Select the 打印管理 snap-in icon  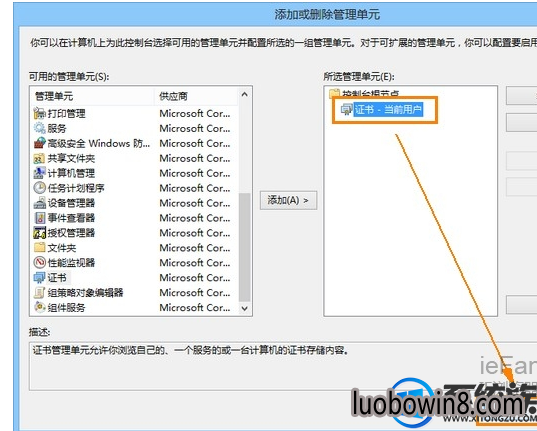coord(39,113)
